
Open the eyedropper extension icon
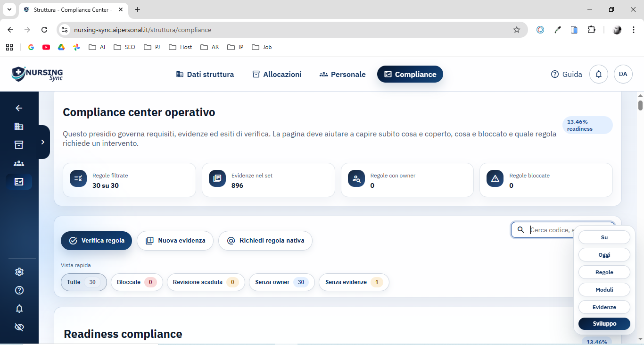pos(557,30)
